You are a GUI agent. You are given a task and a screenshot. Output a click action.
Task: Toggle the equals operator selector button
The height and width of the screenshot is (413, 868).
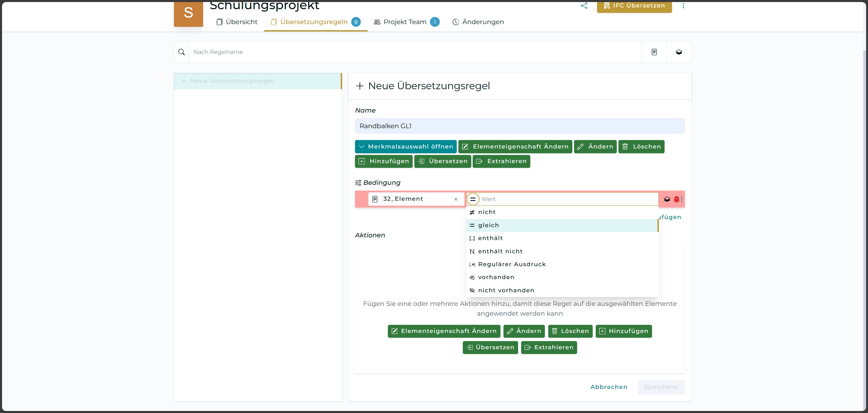pos(473,199)
